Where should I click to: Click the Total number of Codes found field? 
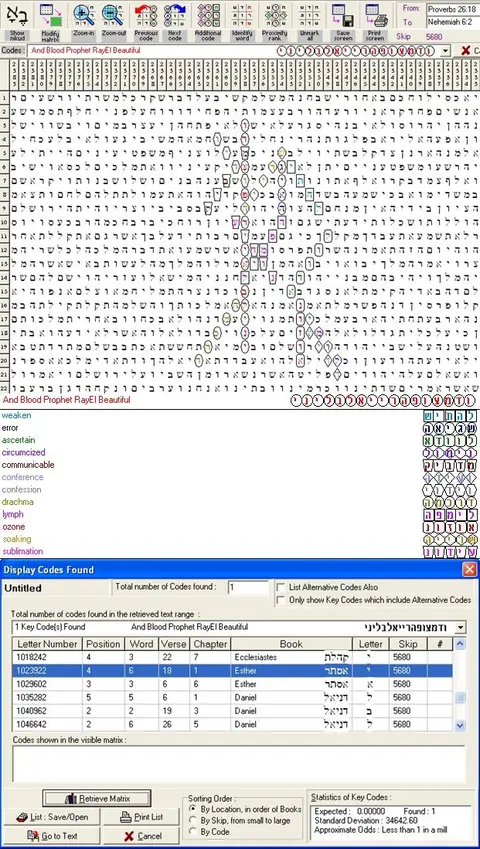pos(247,587)
